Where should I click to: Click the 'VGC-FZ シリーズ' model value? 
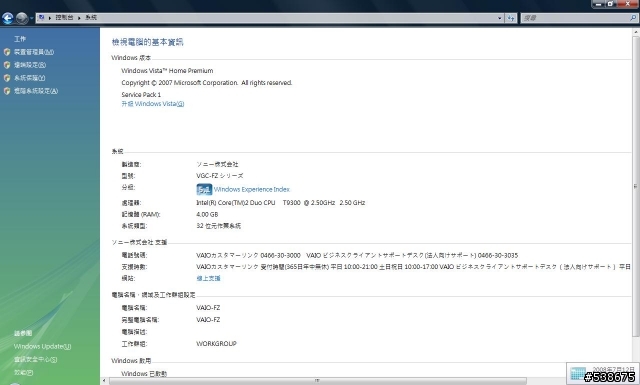coord(220,176)
